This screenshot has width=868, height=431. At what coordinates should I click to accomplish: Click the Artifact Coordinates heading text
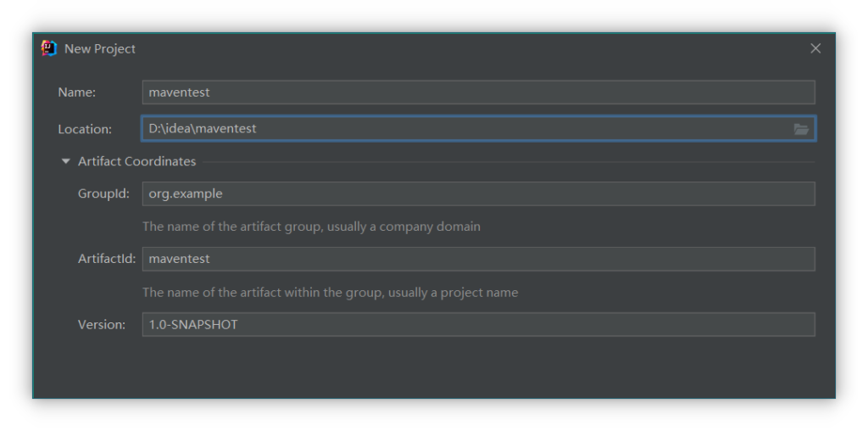tap(136, 162)
